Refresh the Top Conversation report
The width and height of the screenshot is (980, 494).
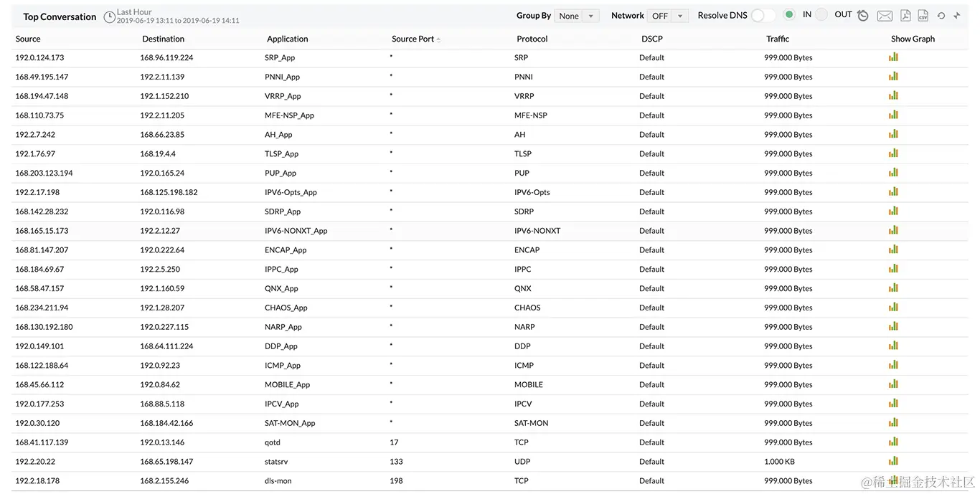coord(940,15)
